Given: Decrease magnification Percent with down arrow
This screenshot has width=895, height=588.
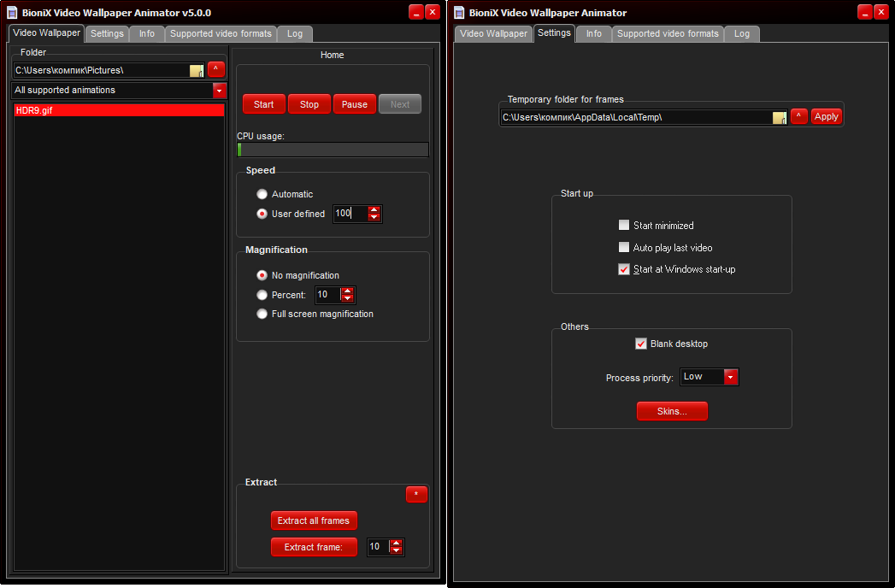Looking at the screenshot, I should tap(347, 298).
